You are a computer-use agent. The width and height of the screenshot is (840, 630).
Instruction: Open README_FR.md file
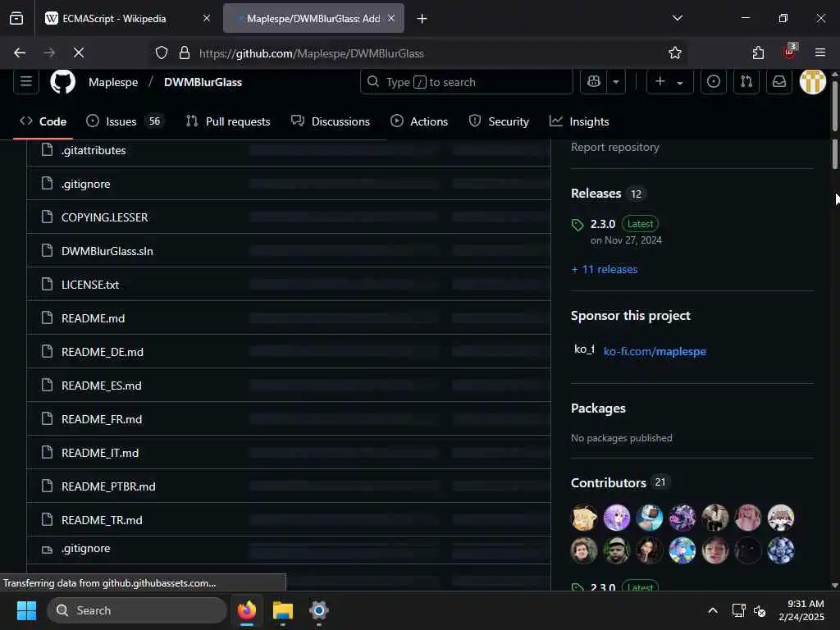(102, 419)
